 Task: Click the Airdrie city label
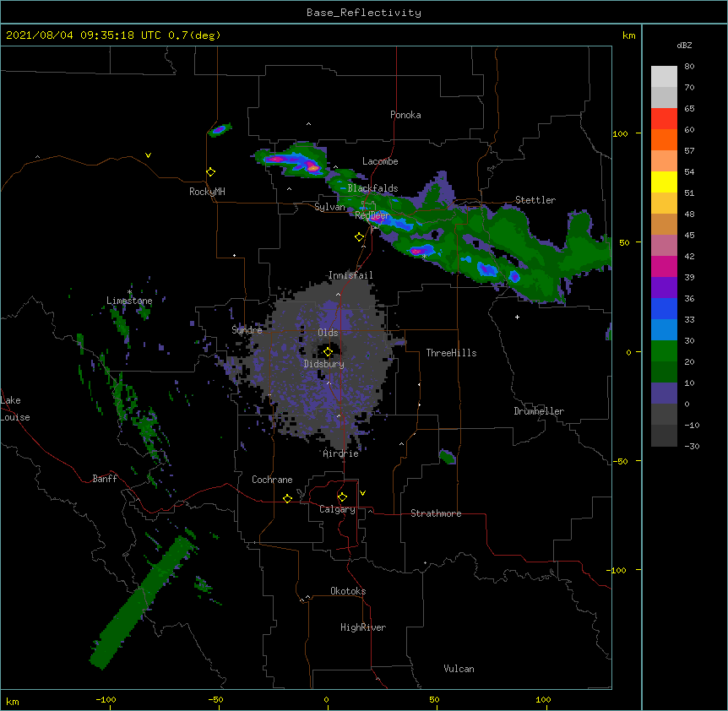[x=341, y=453]
